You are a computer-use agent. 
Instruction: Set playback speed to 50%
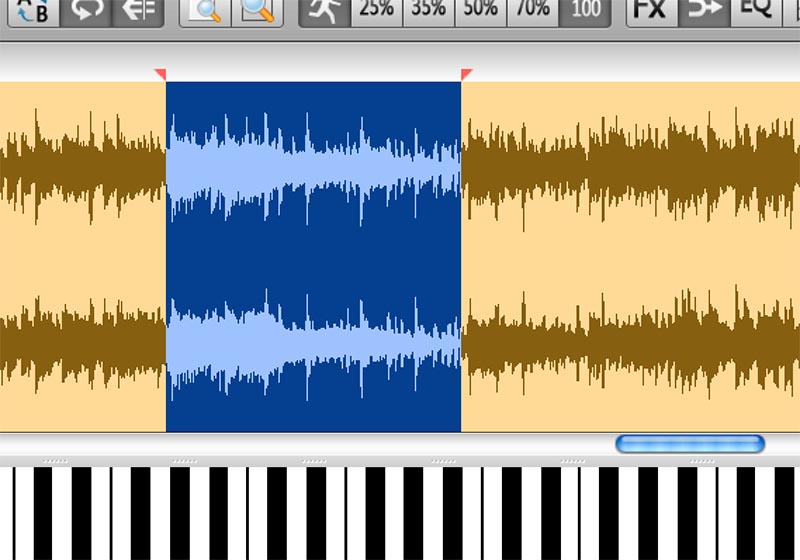pyautogui.click(x=481, y=11)
